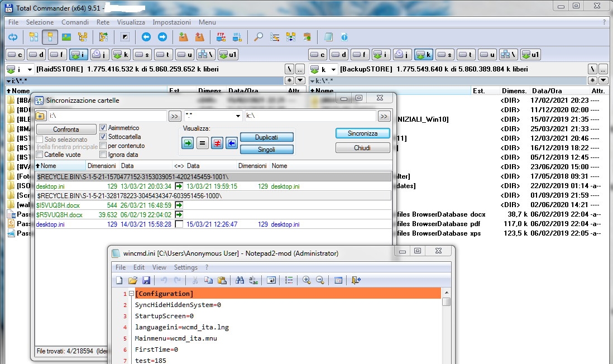Screen dimensions: 613x364
Task: Click Notepad2 vertical scrollbar thumb
Action: pos(446,302)
